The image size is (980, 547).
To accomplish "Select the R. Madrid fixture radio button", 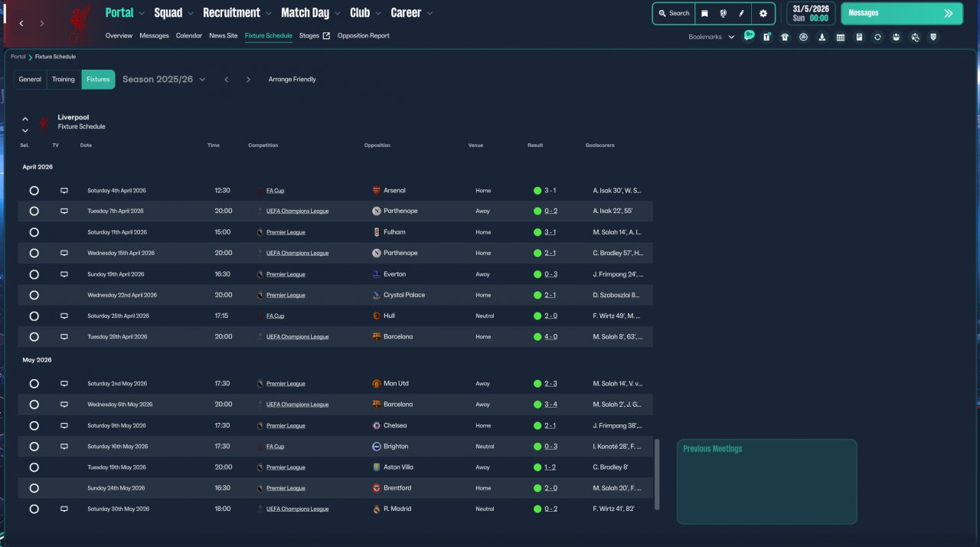I will click(x=34, y=509).
